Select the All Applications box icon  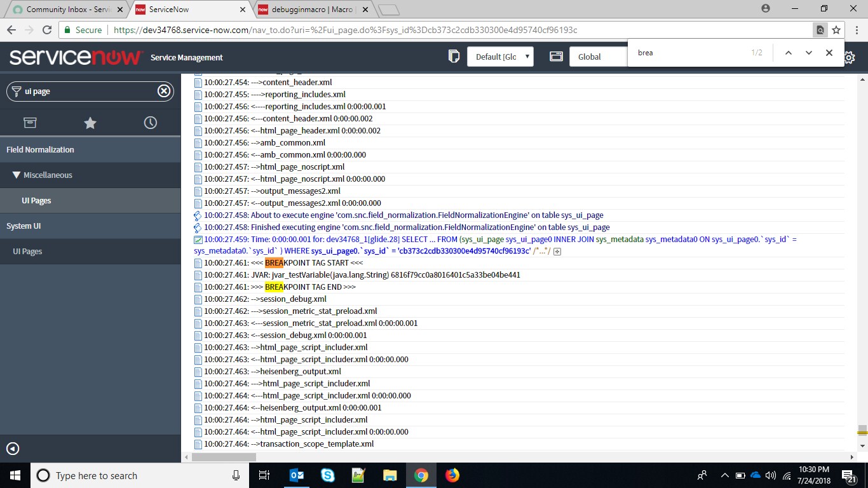30,122
